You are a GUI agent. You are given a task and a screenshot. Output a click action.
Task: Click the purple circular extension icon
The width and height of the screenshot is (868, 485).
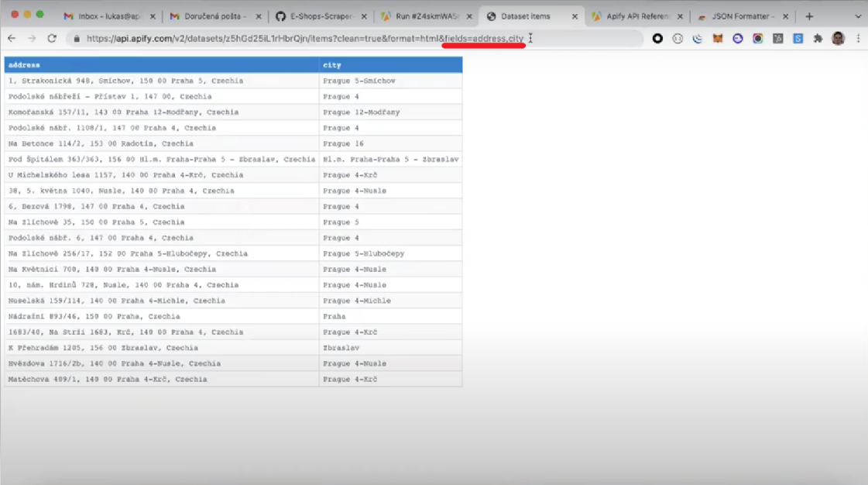pos(737,38)
